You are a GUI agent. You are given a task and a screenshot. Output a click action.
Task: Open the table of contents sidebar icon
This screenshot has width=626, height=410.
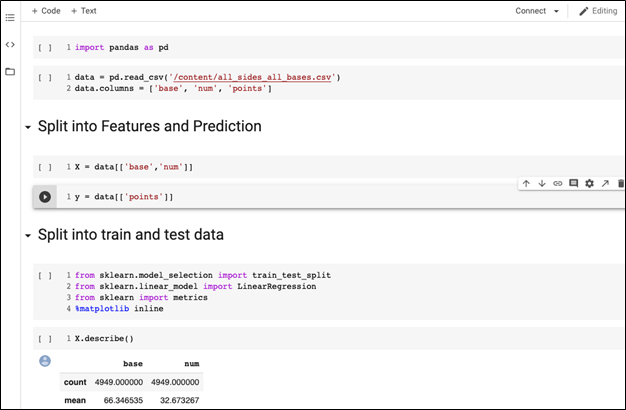tap(10, 18)
